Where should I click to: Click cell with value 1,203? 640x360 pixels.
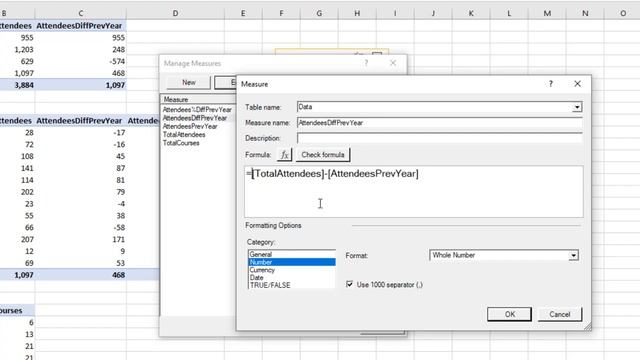17,49
